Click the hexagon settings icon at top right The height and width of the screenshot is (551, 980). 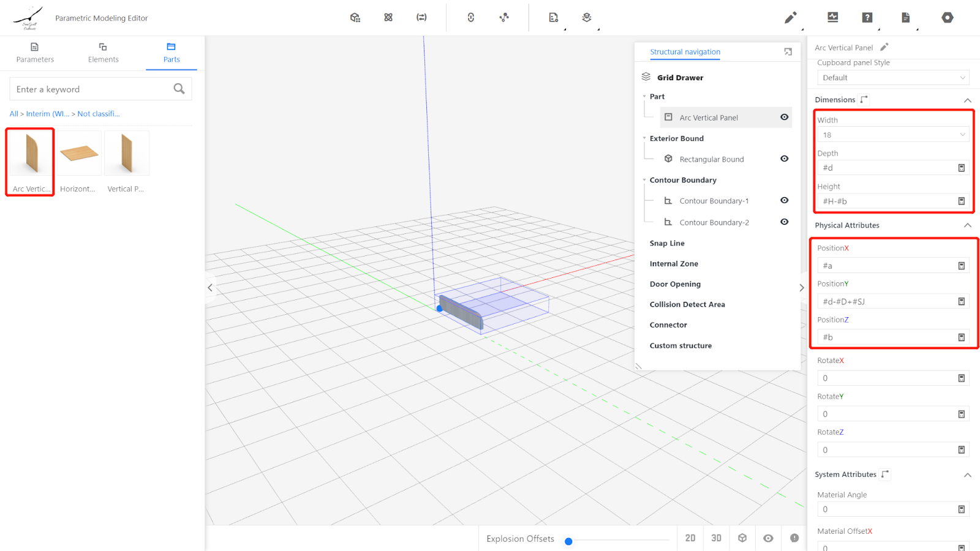coord(947,18)
